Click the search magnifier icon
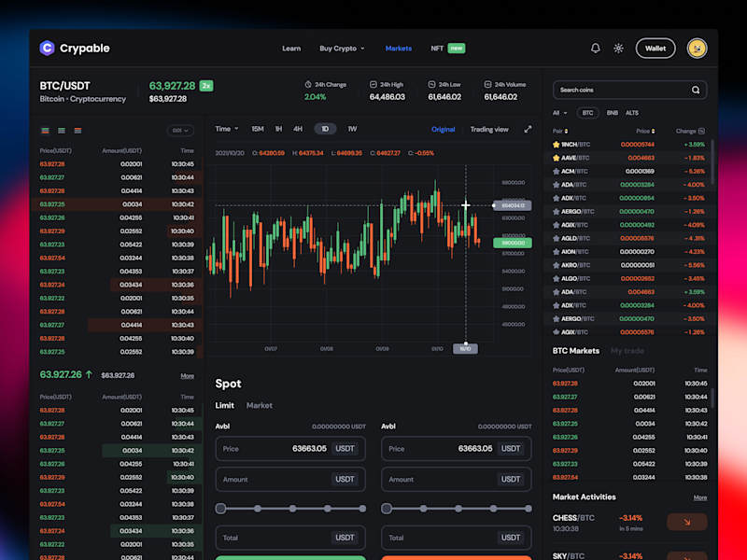The width and height of the screenshot is (747, 560). click(696, 90)
